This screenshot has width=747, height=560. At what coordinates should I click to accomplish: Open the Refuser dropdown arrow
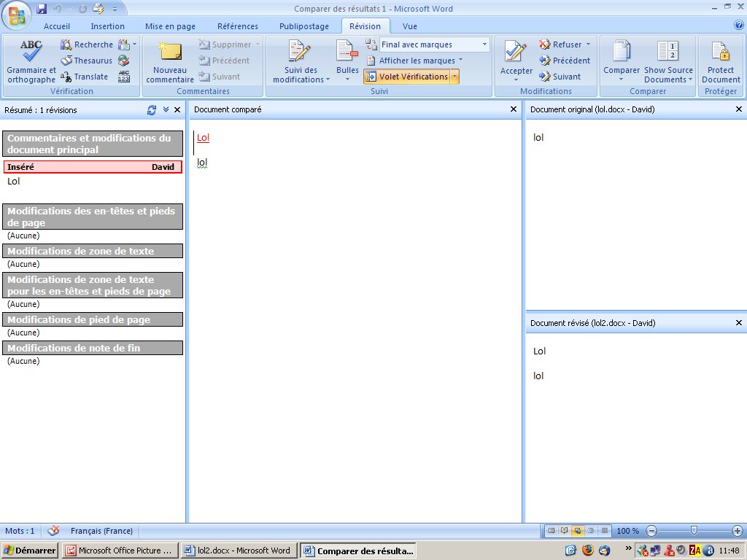pos(589,44)
